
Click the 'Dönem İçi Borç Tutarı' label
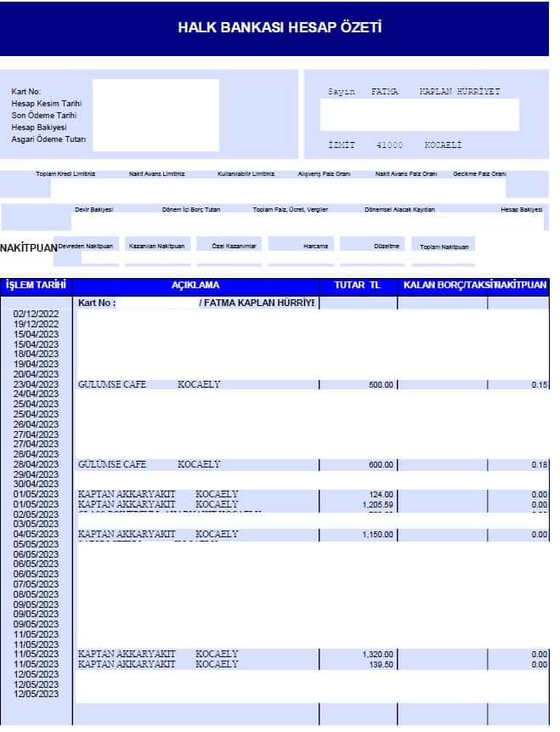click(x=191, y=210)
